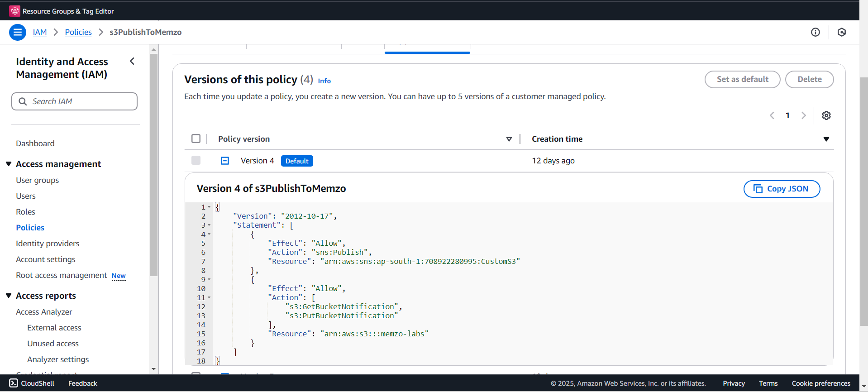
Task: Click the page number 1 indicator
Action: pyautogui.click(x=787, y=115)
